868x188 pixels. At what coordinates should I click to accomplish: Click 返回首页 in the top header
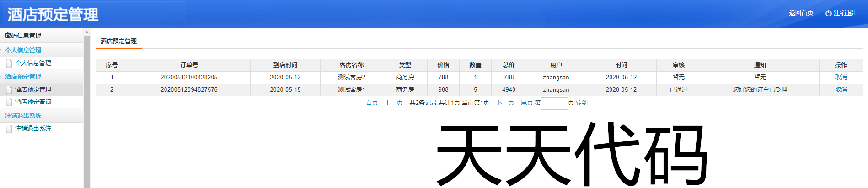(x=801, y=13)
